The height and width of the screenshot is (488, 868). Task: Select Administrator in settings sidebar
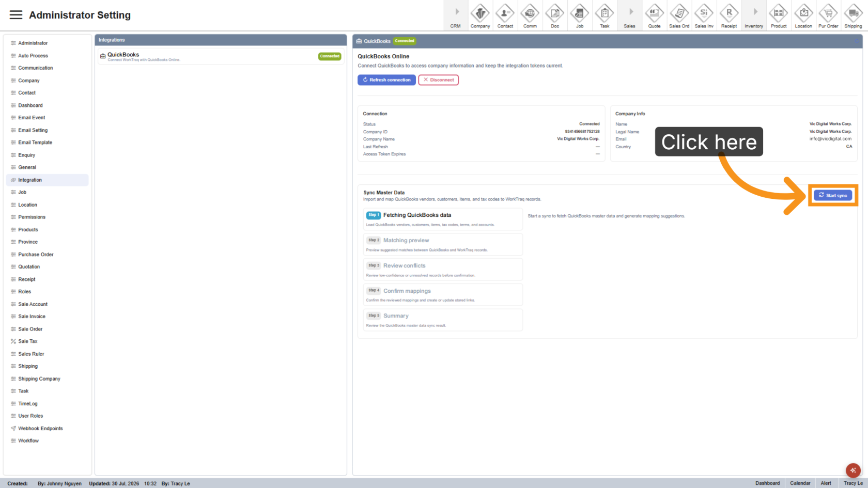click(47, 43)
